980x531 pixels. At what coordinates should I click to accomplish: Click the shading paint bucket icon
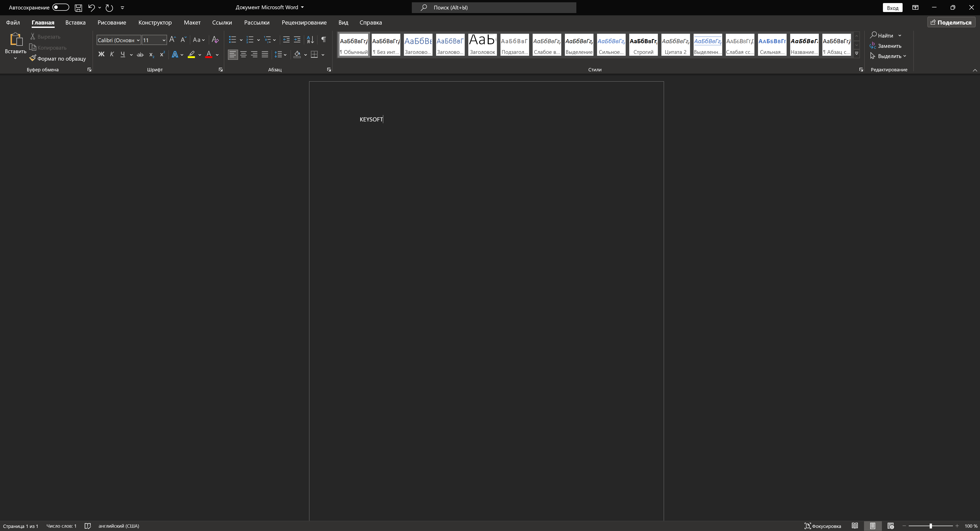coord(297,54)
